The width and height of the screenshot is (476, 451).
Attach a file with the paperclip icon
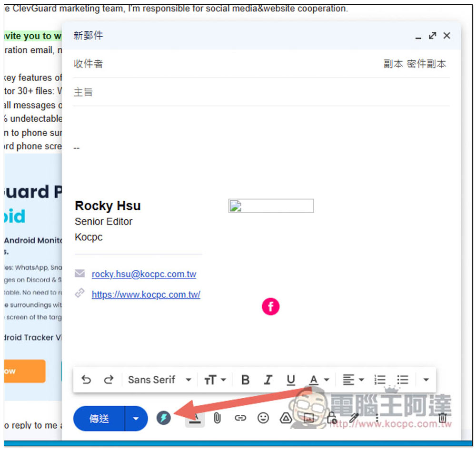click(x=217, y=418)
